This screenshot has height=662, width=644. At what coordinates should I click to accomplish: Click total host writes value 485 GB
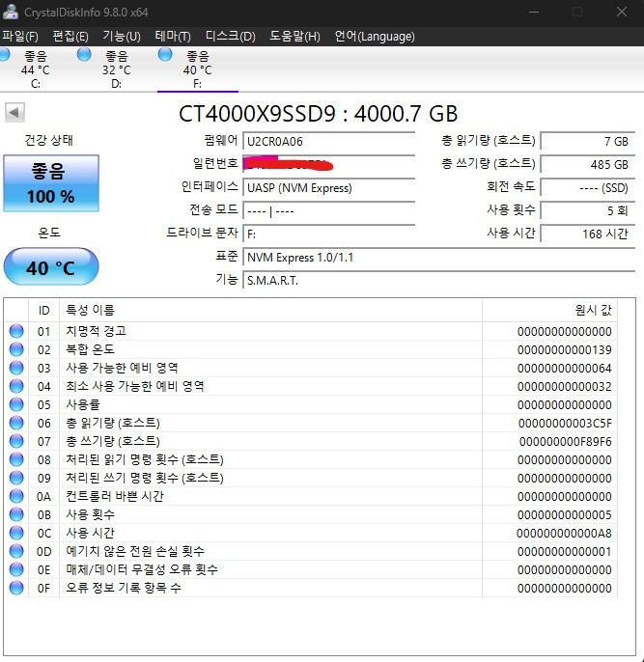tap(588, 165)
